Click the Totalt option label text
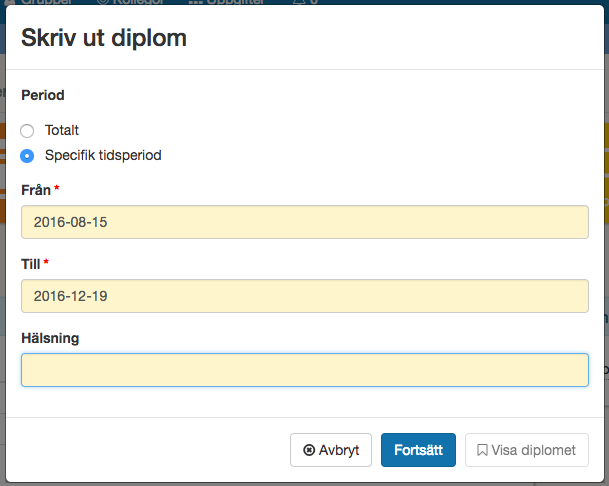This screenshot has height=486, width=609. point(62,130)
